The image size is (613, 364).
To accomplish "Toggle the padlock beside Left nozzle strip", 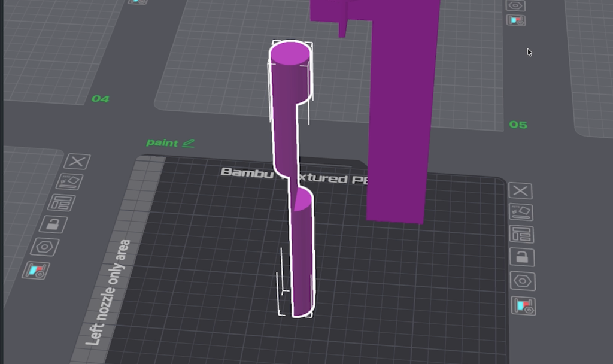I will click(53, 225).
